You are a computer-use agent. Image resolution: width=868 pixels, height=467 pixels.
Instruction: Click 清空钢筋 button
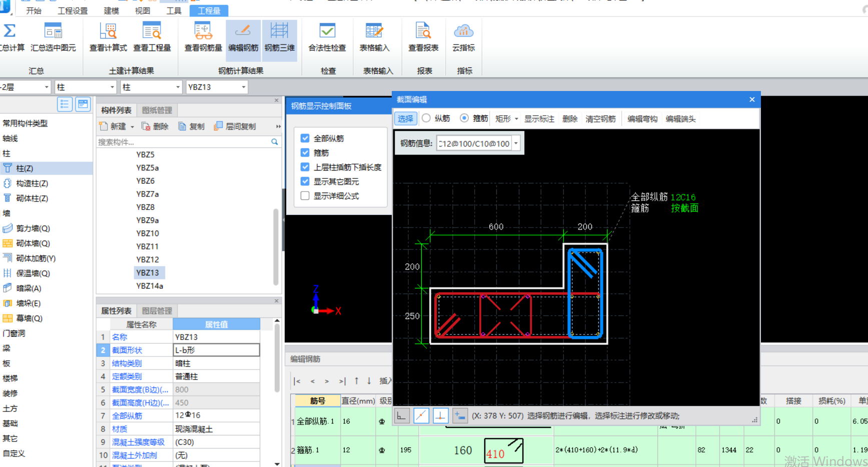point(600,119)
